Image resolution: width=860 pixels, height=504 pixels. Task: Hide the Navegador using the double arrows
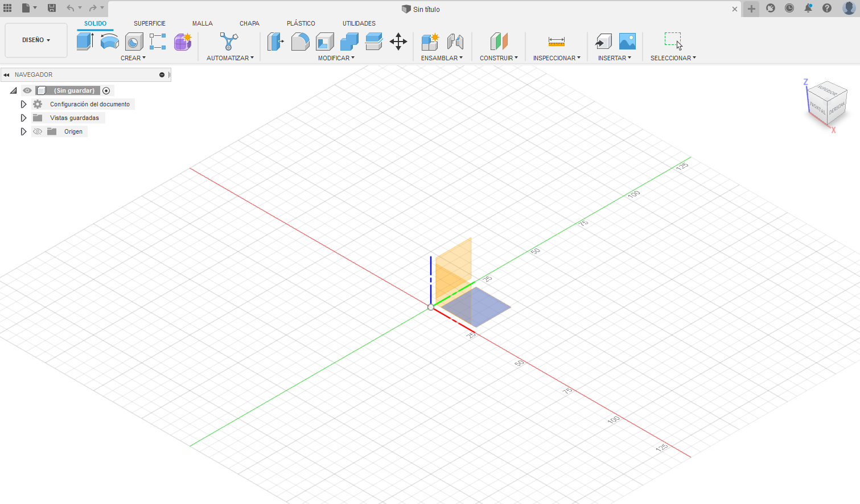point(6,75)
